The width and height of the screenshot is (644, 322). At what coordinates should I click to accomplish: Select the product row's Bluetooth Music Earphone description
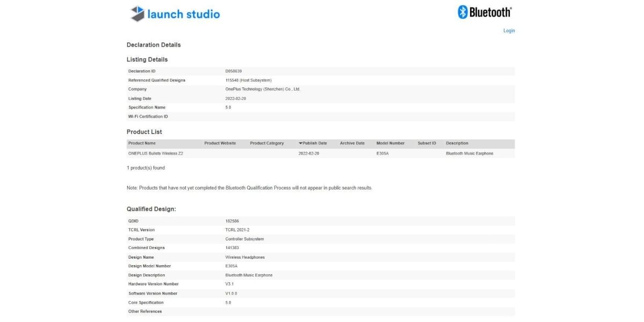470,153
